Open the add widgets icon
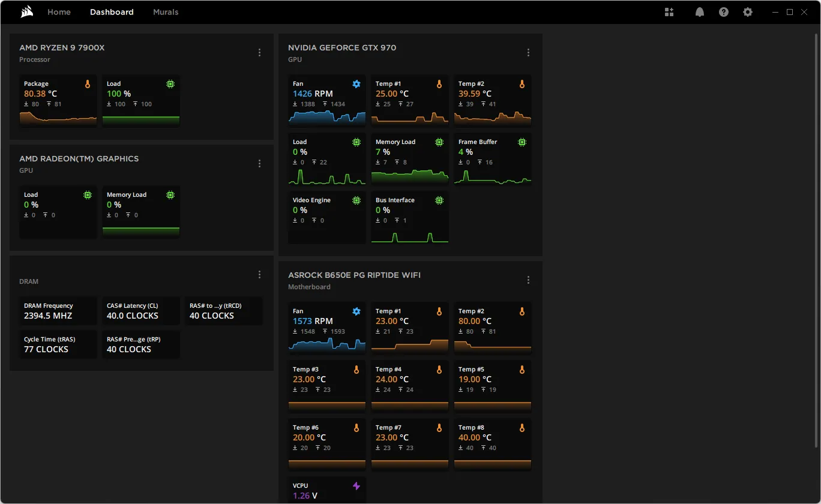 (669, 12)
